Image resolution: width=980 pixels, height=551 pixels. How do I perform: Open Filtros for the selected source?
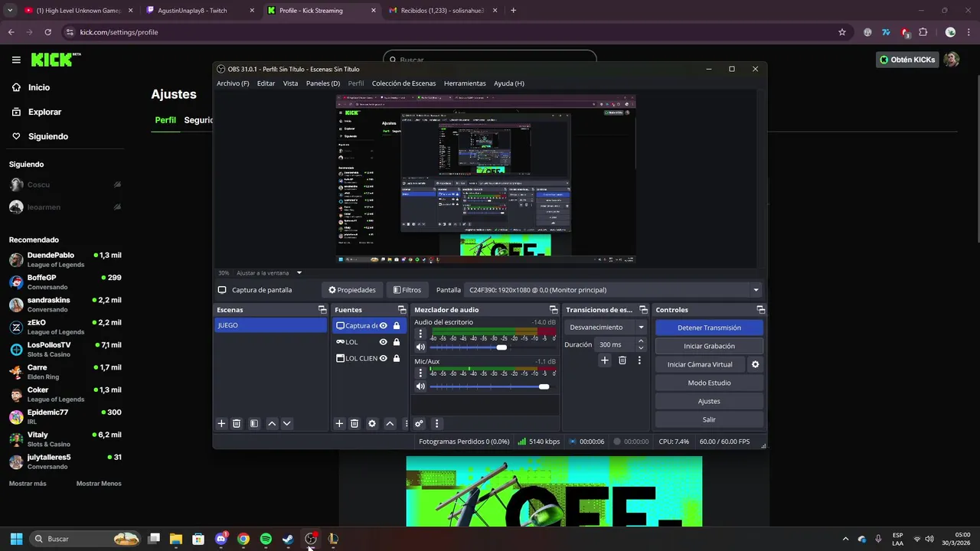click(407, 290)
